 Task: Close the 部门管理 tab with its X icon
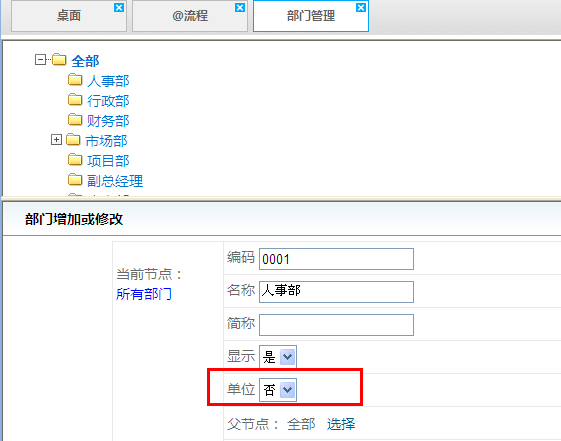361,8
